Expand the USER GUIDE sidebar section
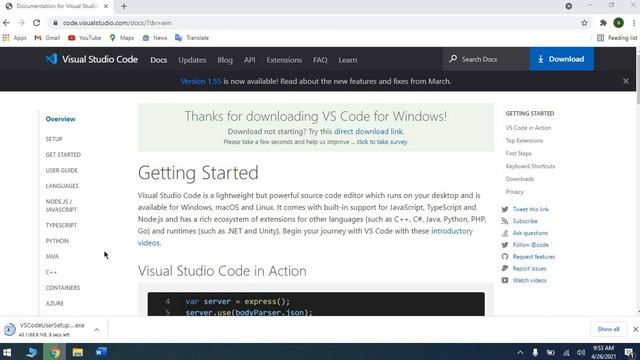Image resolution: width=640 pixels, height=360 pixels. click(x=62, y=170)
